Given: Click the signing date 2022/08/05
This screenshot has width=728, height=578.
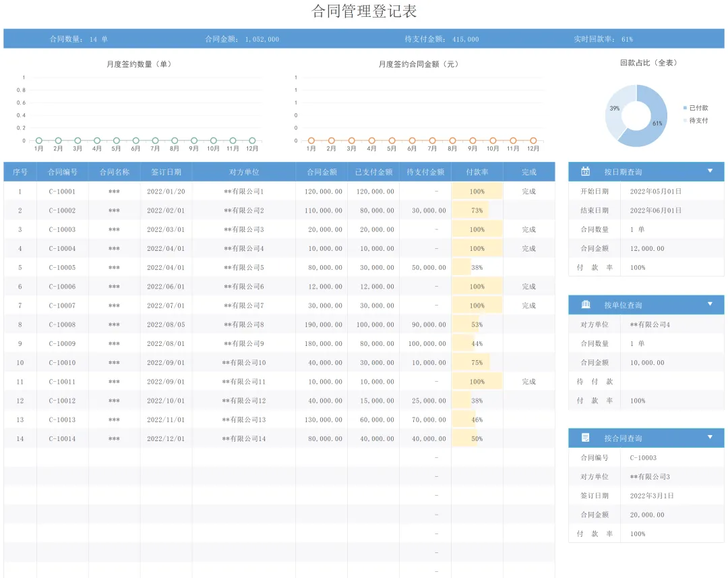Looking at the screenshot, I should coord(166,325).
